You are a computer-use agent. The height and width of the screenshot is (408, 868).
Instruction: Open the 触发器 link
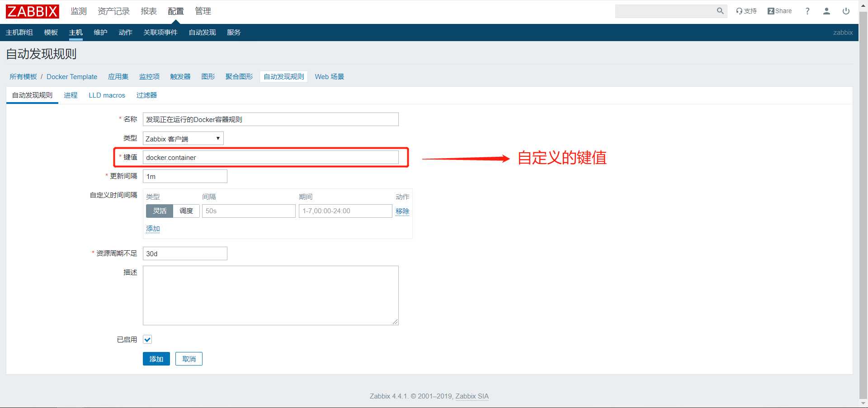click(180, 77)
